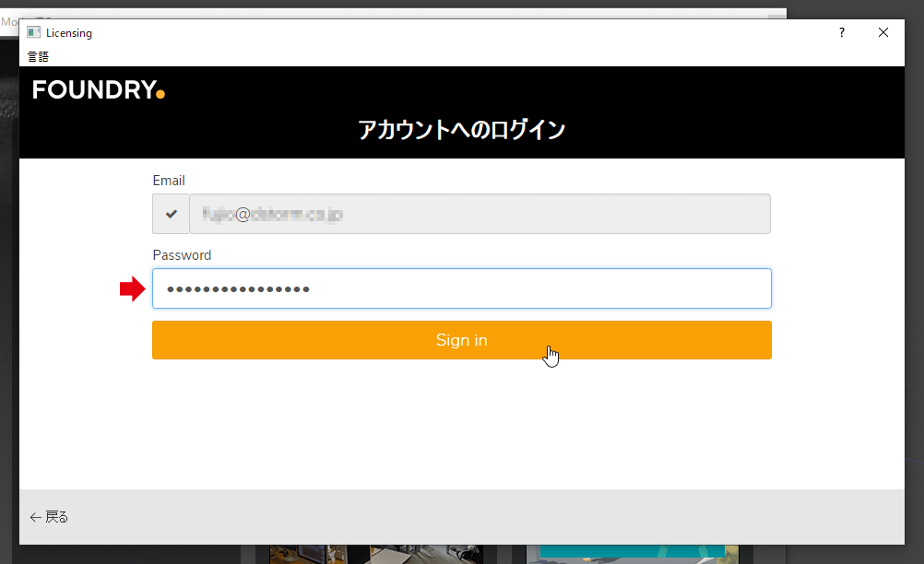Screen dimensions: 924x564
Task: Focus the Password input field
Action: pos(461,288)
